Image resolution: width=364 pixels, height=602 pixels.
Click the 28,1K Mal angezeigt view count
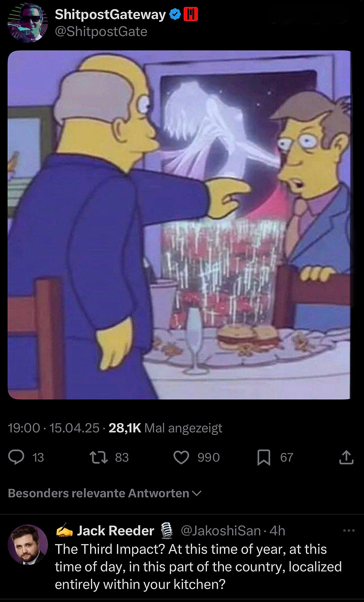tap(165, 428)
